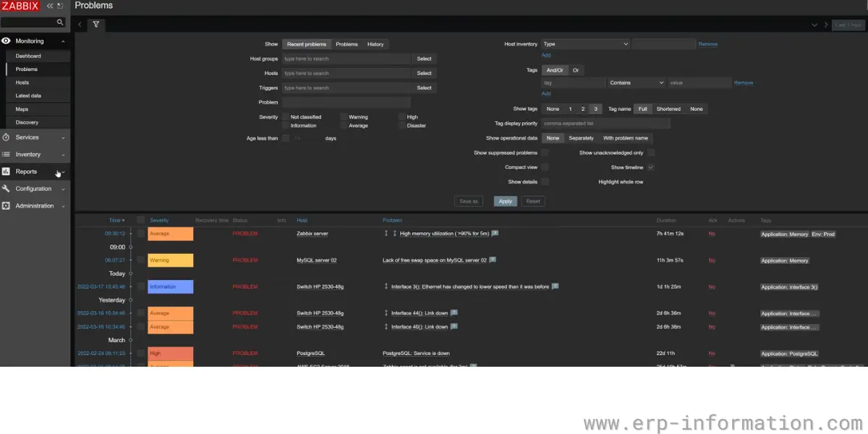Switch tags mode to Or
868x434 pixels.
(x=576, y=70)
